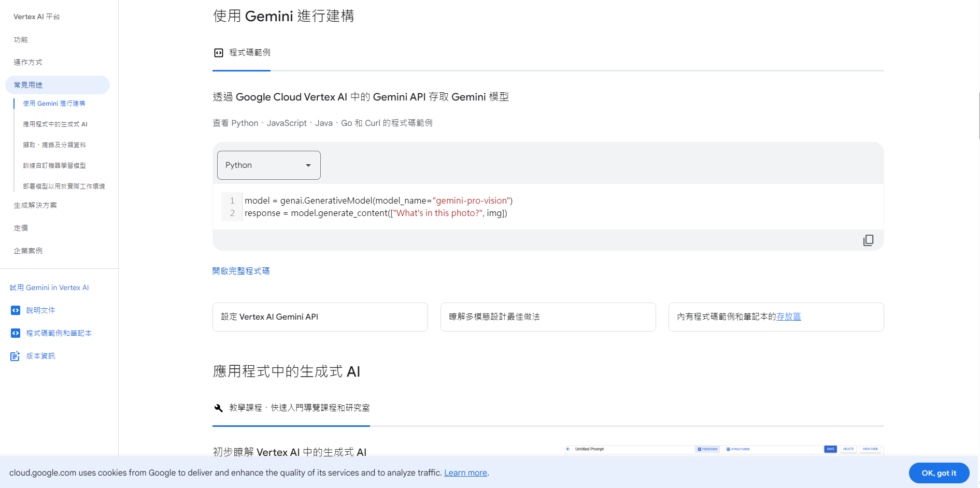Go to 功能 in the sidebar

(x=21, y=39)
